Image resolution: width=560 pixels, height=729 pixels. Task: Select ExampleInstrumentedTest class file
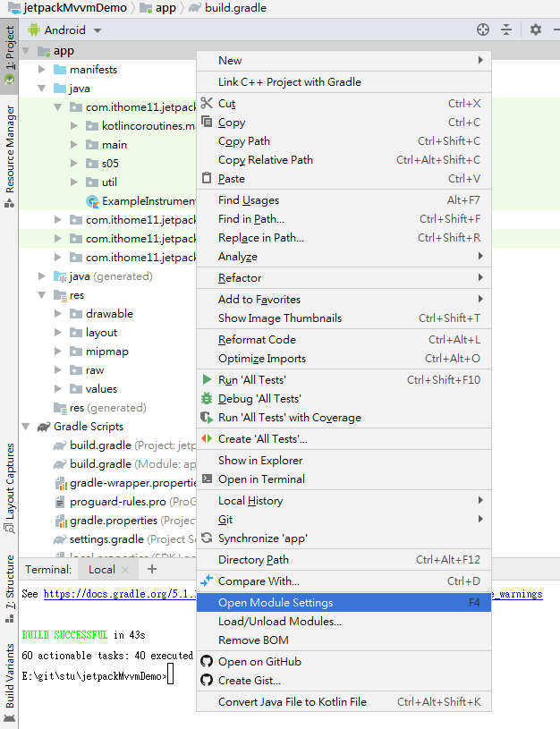coord(140,201)
